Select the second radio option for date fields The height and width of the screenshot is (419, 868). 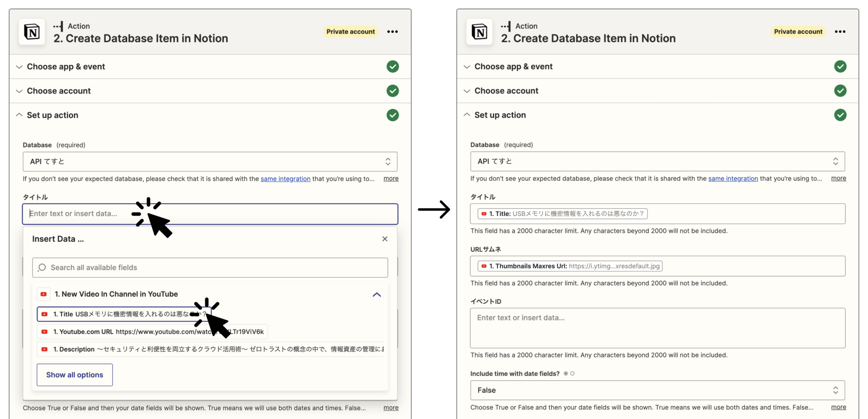(572, 373)
